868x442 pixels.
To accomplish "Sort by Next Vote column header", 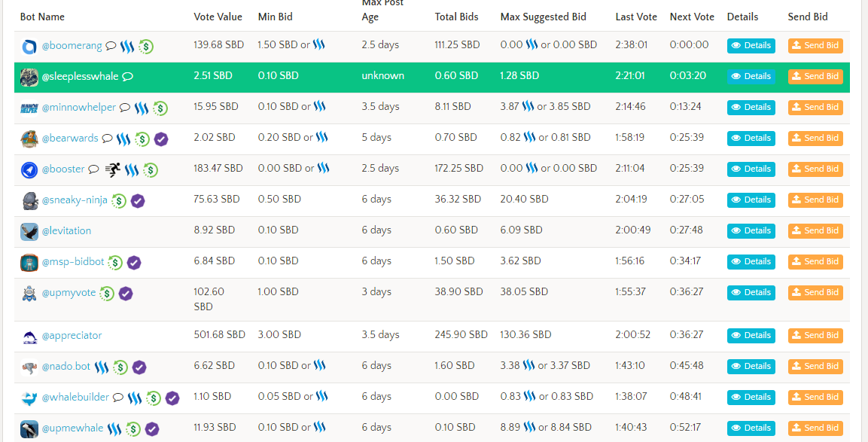I will click(x=692, y=17).
